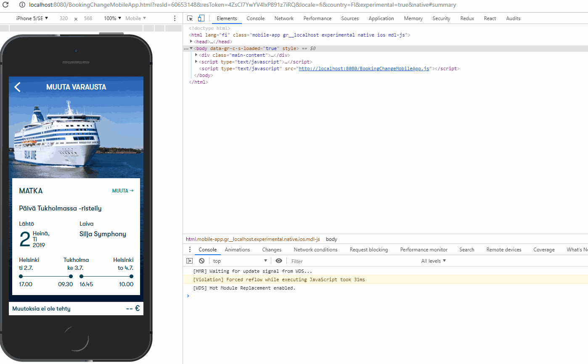Open the Mobile device type dropdown
Screen dimensions: 588x364
(x=136, y=18)
